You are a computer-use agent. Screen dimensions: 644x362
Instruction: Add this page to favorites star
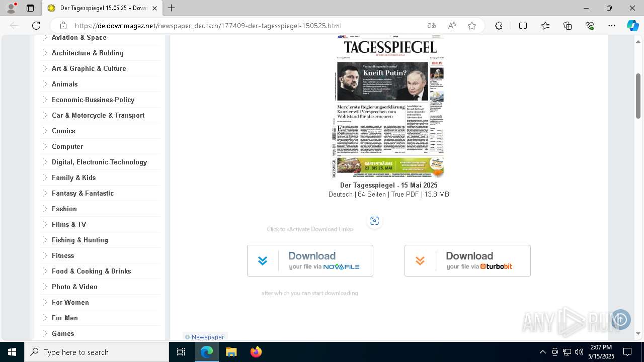click(x=472, y=26)
